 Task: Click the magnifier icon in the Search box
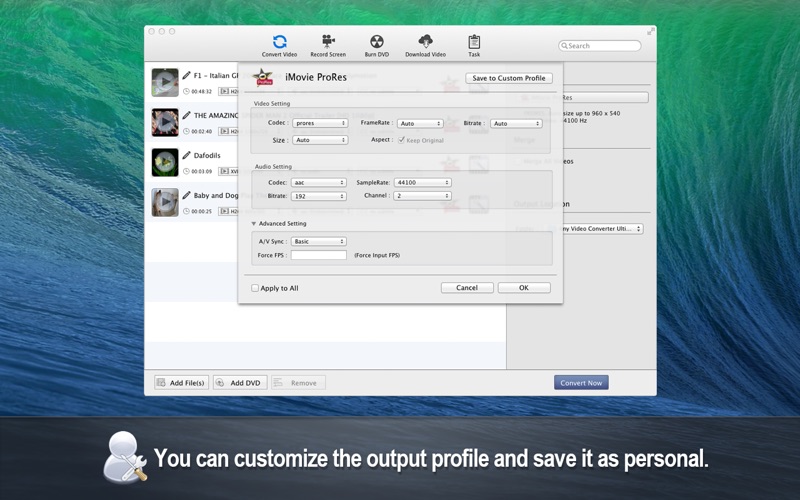tap(564, 45)
